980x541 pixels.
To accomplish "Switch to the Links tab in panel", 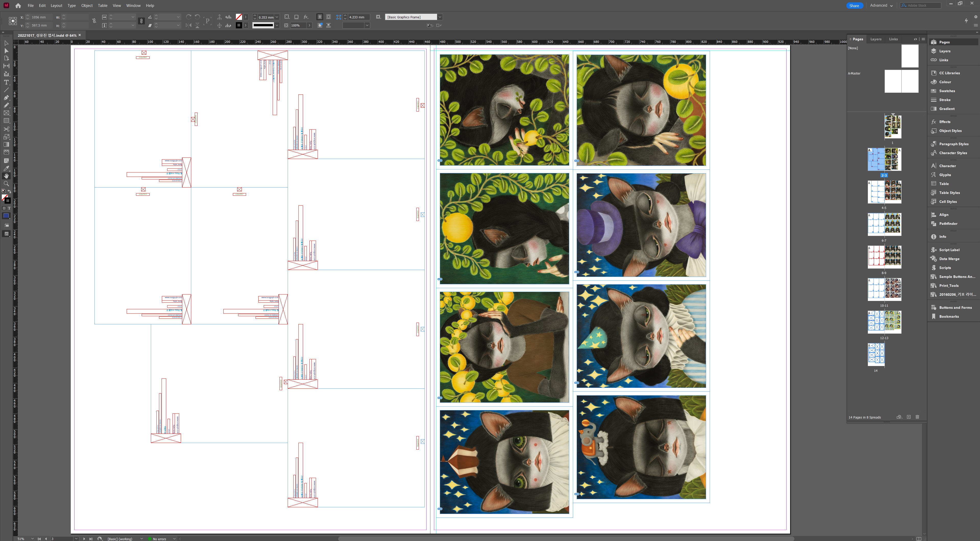I will (893, 39).
